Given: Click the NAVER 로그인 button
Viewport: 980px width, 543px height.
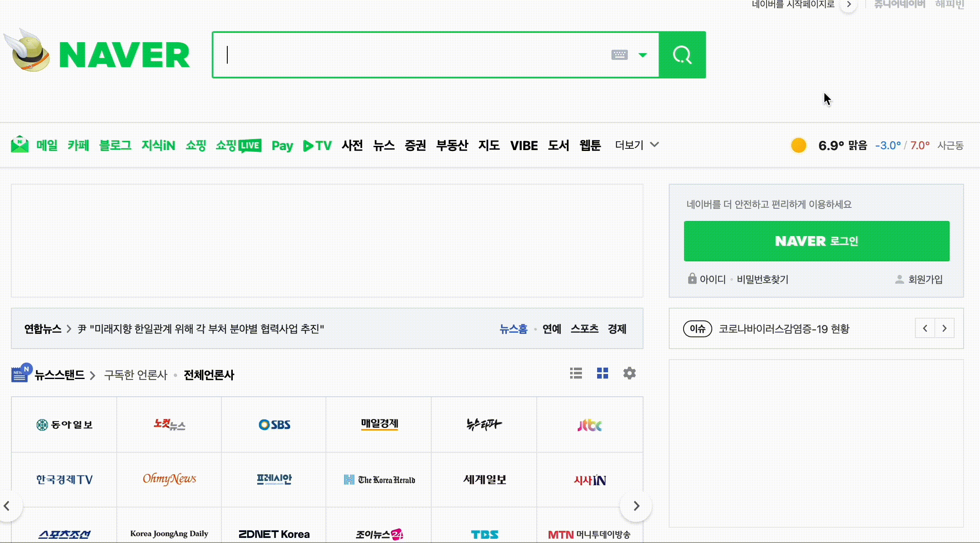Looking at the screenshot, I should coord(816,241).
